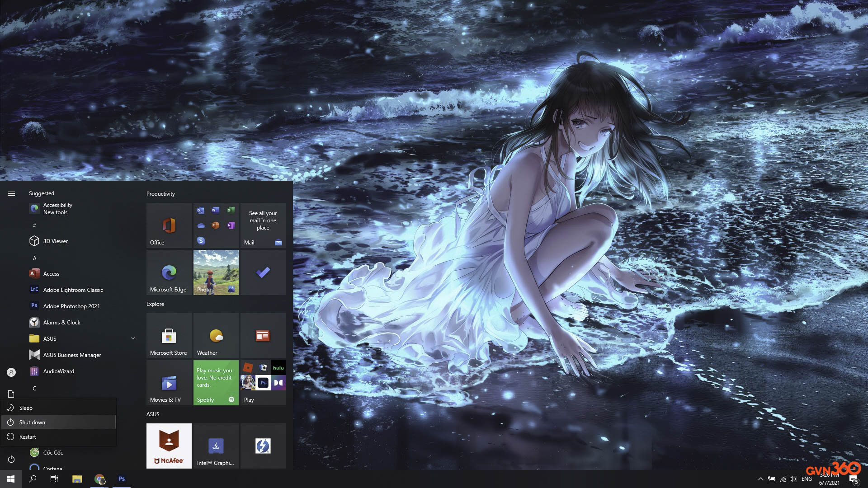The image size is (868, 488).
Task: Click the ASUS tile group header
Action: tap(153, 414)
